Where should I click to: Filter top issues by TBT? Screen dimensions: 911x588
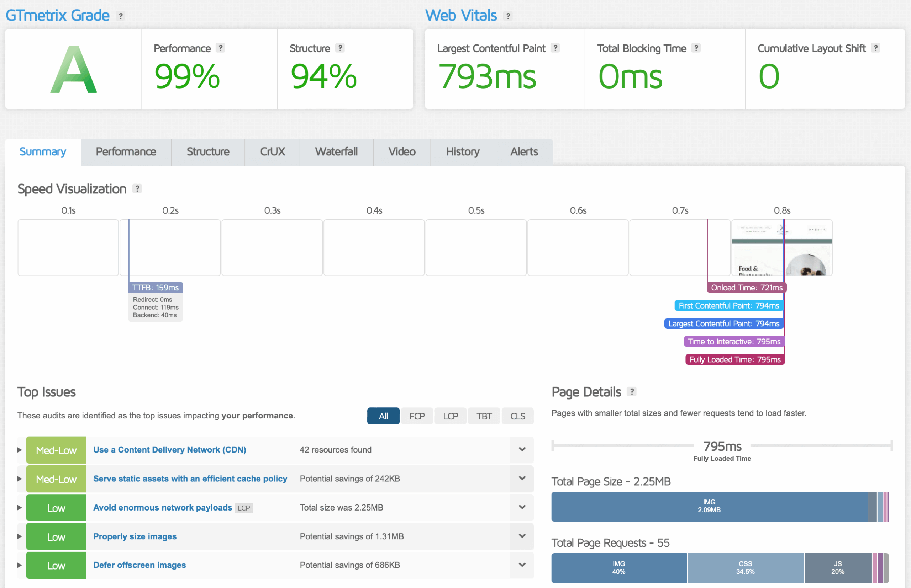(484, 416)
